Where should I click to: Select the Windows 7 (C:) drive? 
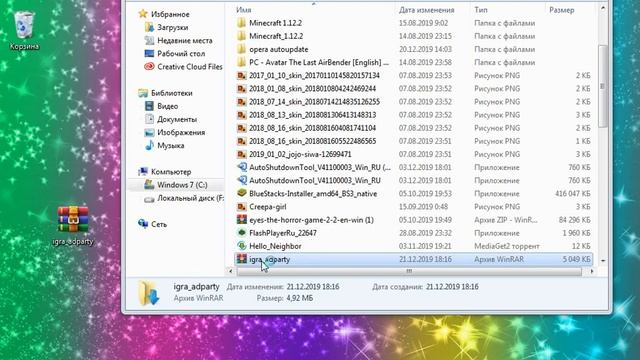coord(182,185)
